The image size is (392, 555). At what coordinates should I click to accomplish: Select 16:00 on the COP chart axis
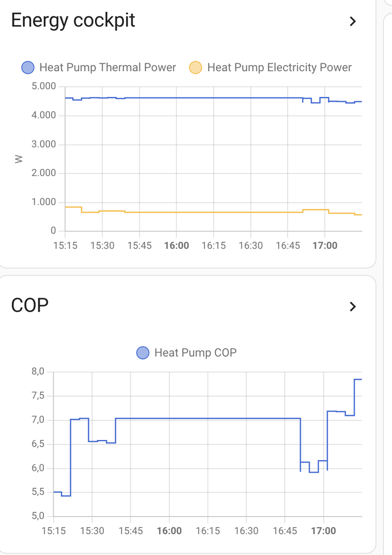coord(169,531)
